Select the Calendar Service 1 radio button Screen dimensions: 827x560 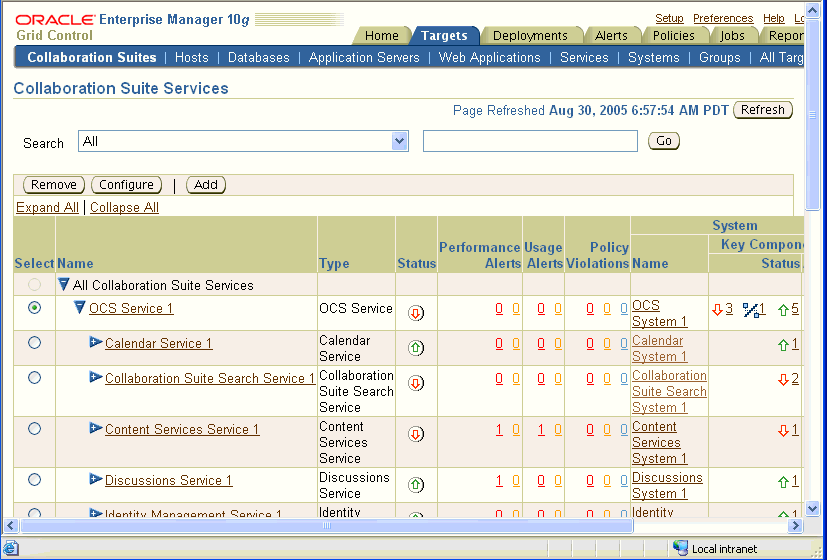tap(35, 343)
